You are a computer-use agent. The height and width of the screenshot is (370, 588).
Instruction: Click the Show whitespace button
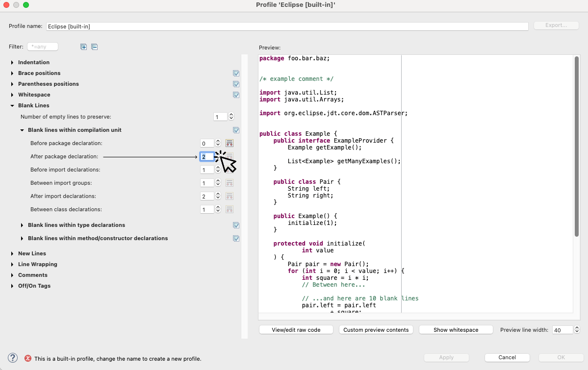tap(456, 330)
